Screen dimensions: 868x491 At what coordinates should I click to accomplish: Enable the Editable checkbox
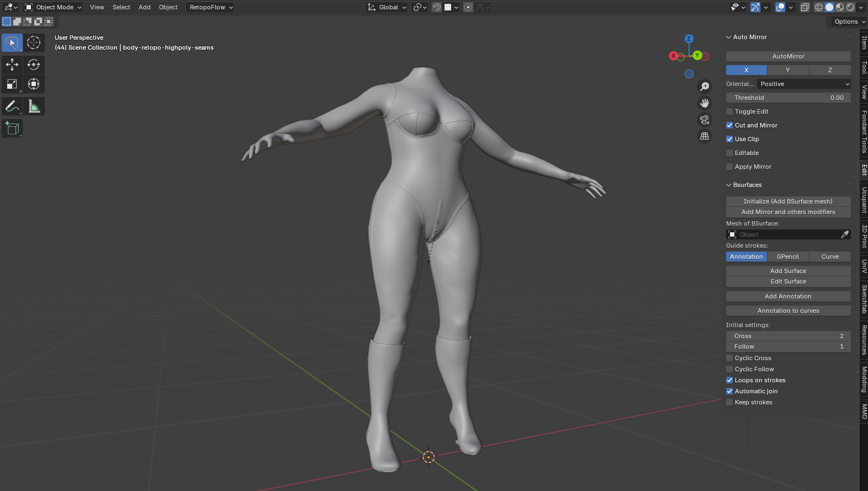(x=729, y=153)
